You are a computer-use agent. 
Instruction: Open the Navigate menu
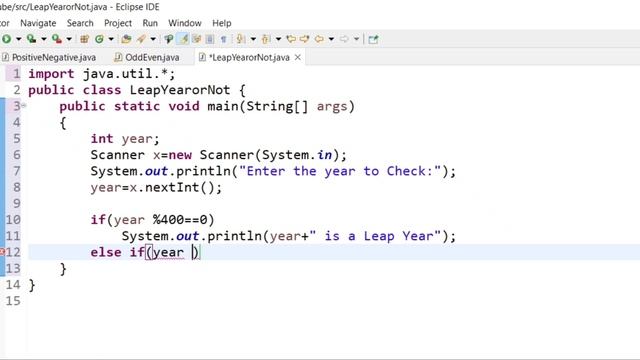[38, 23]
